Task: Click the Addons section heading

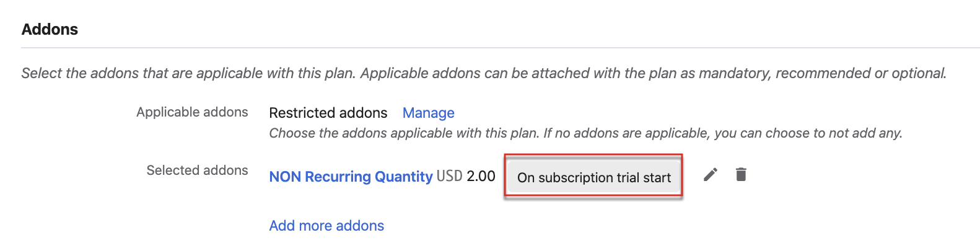Action: coord(50,29)
